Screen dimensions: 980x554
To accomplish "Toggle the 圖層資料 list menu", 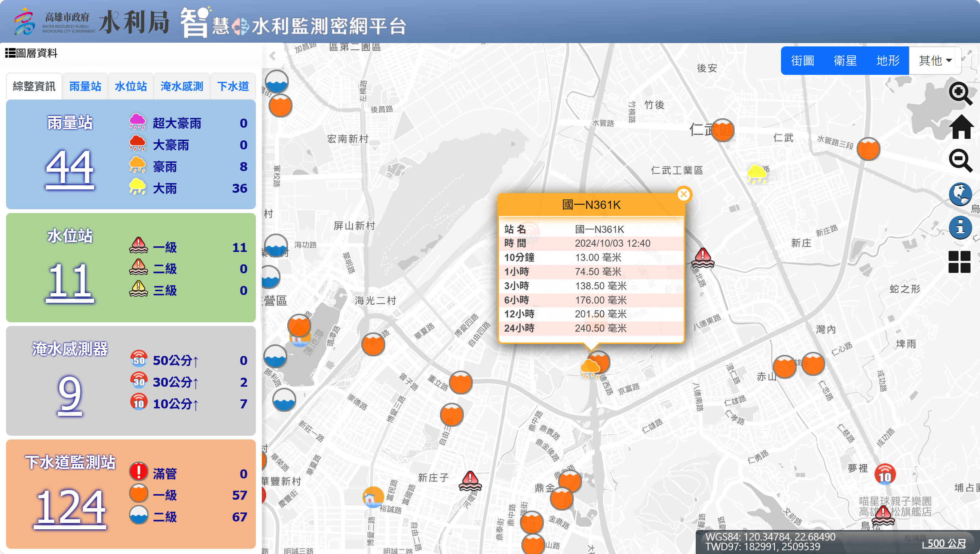I will pos(31,53).
